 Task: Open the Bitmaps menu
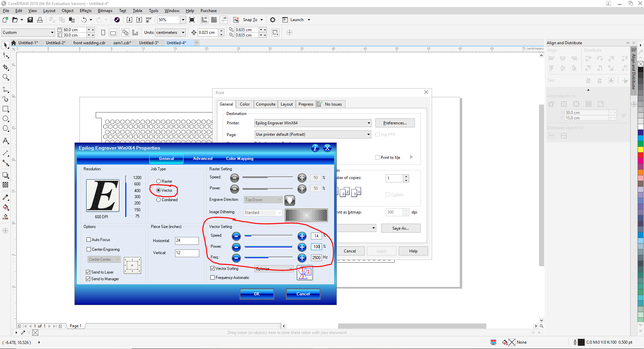[105, 11]
